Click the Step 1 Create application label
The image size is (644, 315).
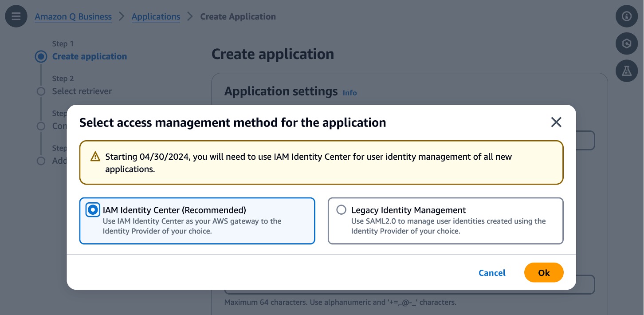pos(90,56)
